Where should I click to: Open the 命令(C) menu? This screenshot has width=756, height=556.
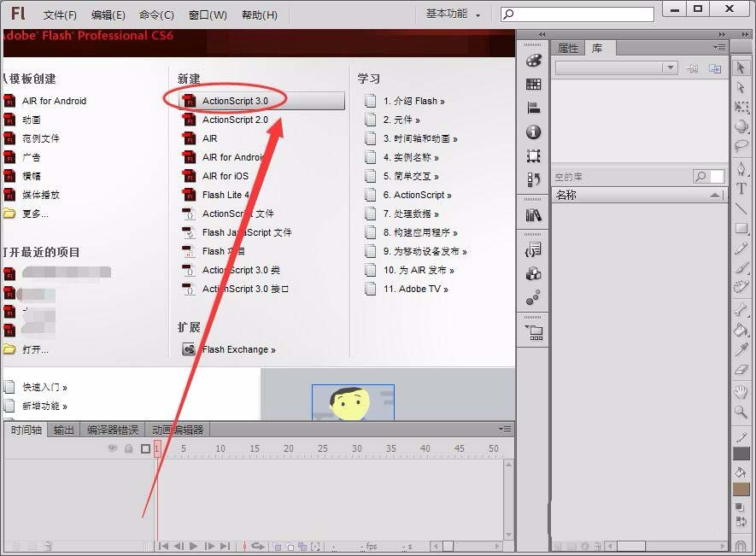point(156,15)
